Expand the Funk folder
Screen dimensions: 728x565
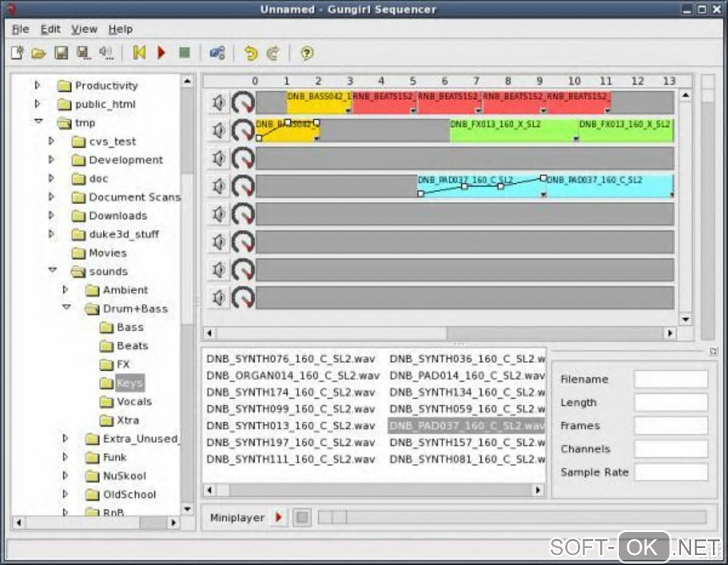pos(65,457)
